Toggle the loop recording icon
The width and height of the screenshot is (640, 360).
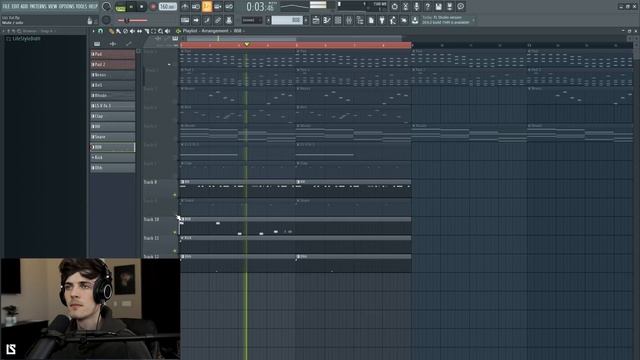click(x=229, y=7)
